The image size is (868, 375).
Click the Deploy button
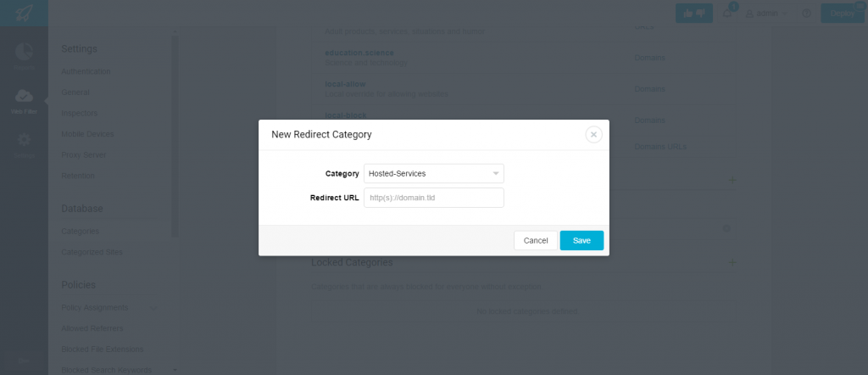click(x=842, y=14)
